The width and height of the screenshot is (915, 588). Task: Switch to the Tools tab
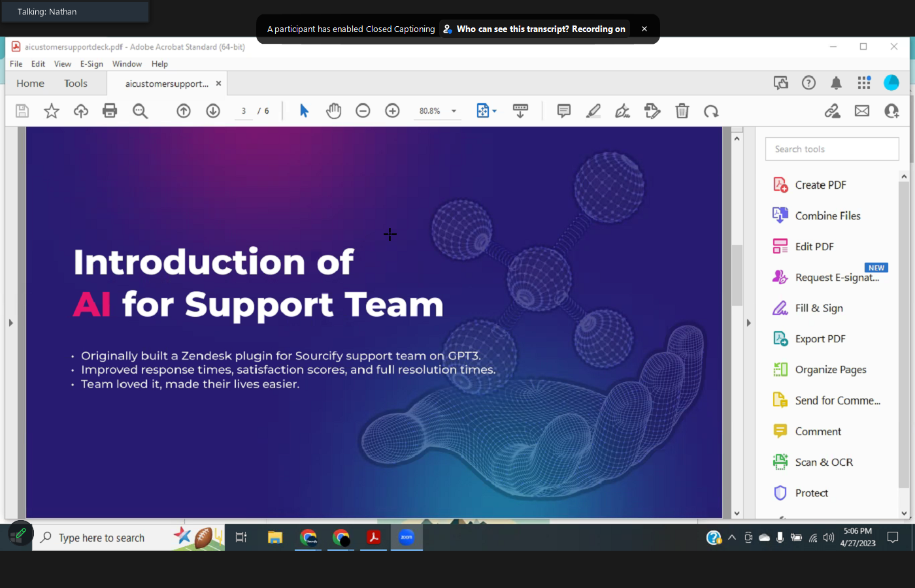(x=75, y=84)
